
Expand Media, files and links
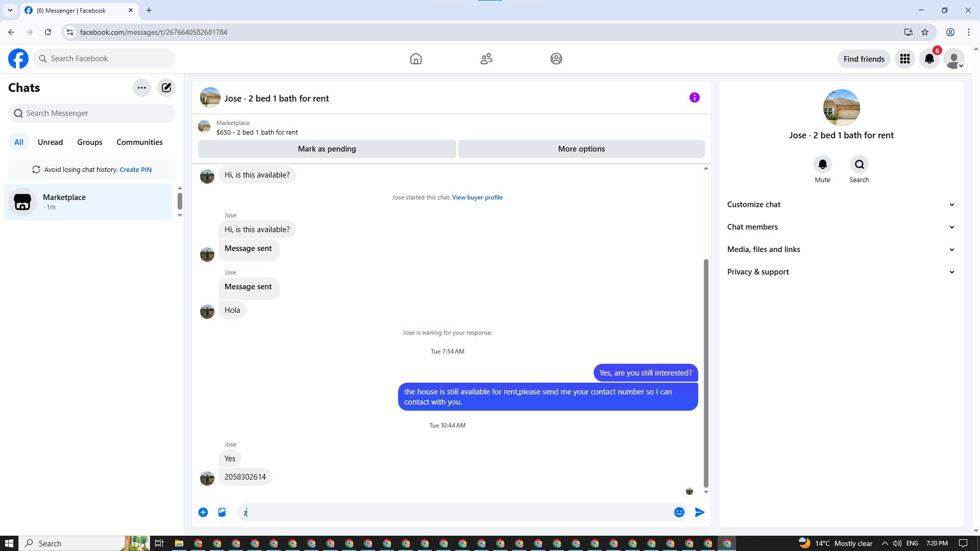841,249
